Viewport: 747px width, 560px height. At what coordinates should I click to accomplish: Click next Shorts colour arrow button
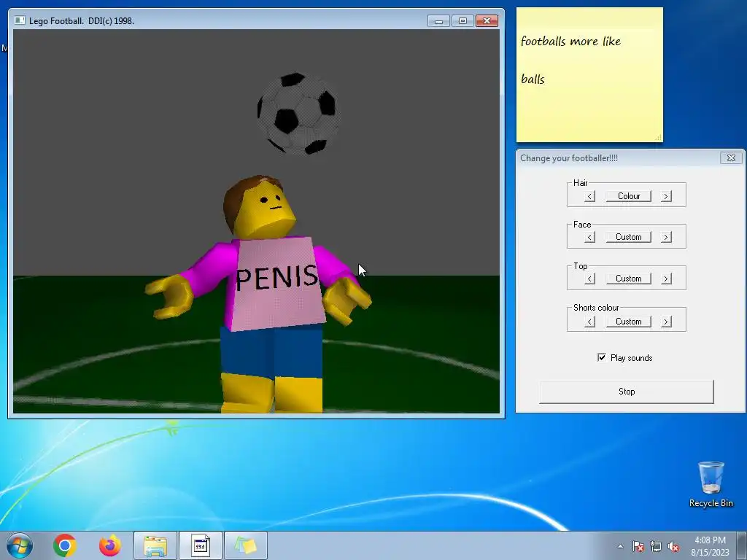pos(666,322)
